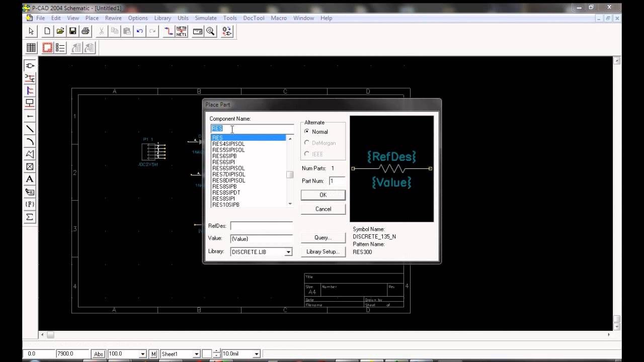This screenshot has width=644, height=362.
Task: Click the horizontal canvas scrollbar thumb
Action: point(50,334)
